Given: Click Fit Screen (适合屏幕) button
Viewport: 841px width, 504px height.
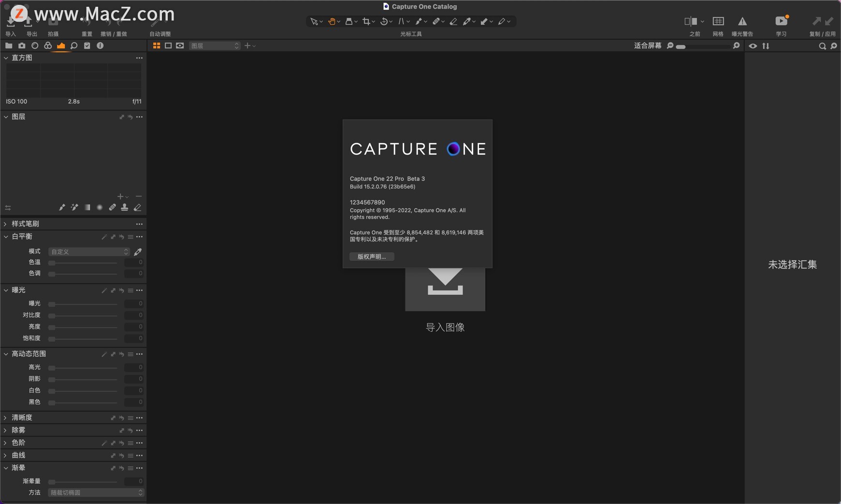Looking at the screenshot, I should click(648, 45).
